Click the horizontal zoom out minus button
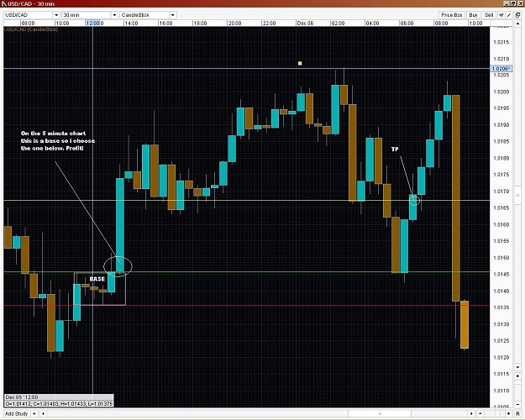 point(480,413)
